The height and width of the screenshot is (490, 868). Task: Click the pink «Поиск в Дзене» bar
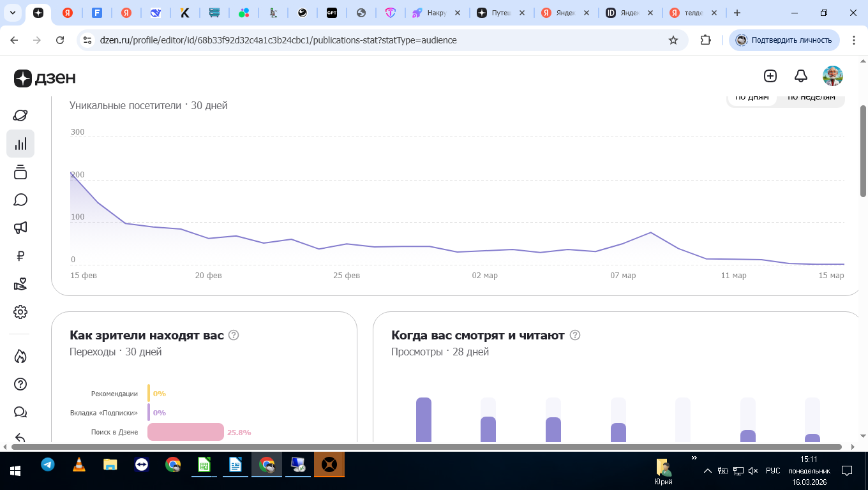(x=186, y=432)
